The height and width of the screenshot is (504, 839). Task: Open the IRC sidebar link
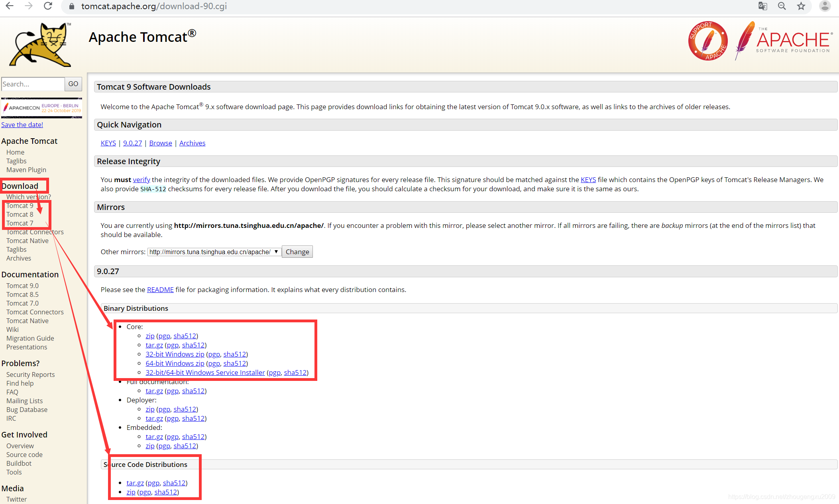(x=12, y=418)
